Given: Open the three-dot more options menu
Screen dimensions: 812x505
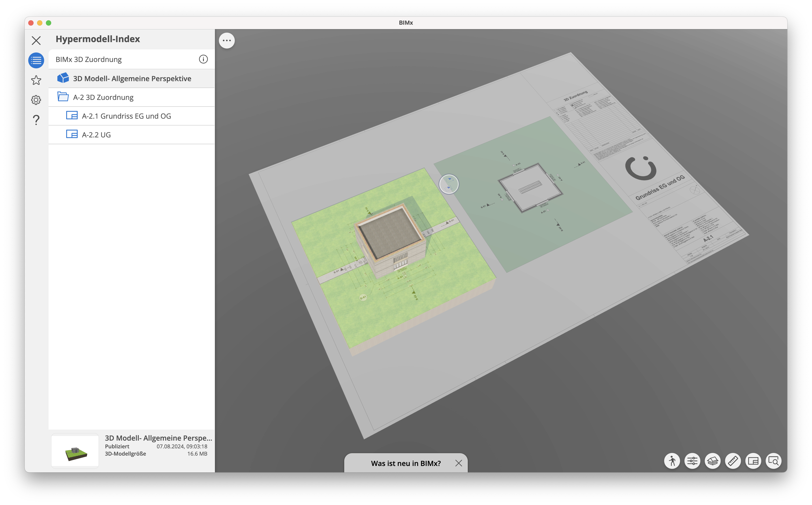Looking at the screenshot, I should coord(227,40).
